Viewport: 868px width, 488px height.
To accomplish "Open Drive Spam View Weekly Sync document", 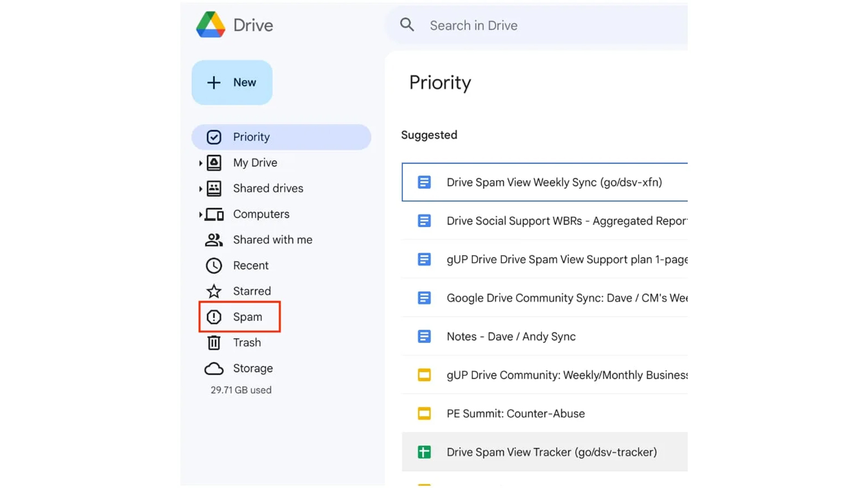I will [x=545, y=182].
